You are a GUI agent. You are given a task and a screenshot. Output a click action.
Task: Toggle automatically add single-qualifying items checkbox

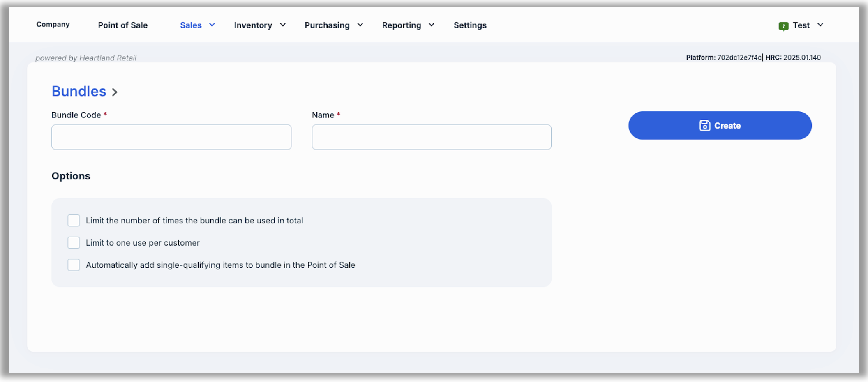click(74, 265)
